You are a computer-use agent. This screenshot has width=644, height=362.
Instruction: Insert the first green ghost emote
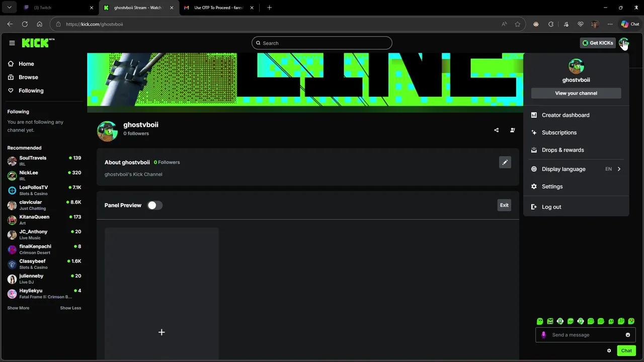(540, 321)
